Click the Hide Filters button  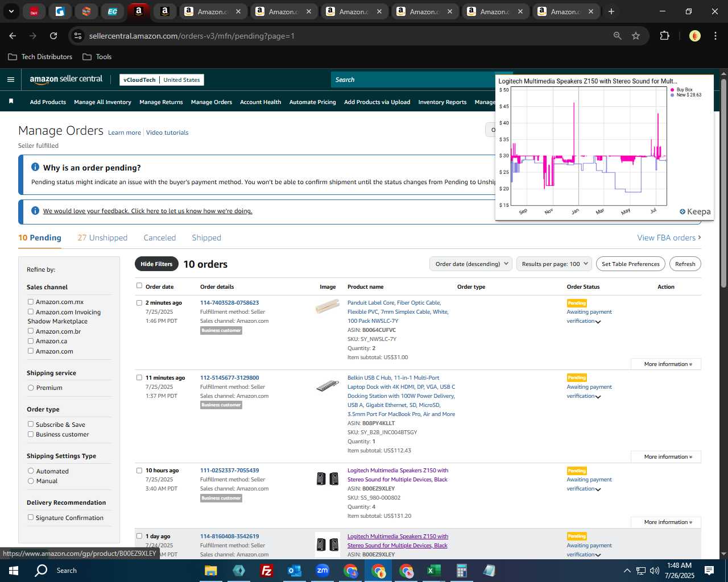156,264
